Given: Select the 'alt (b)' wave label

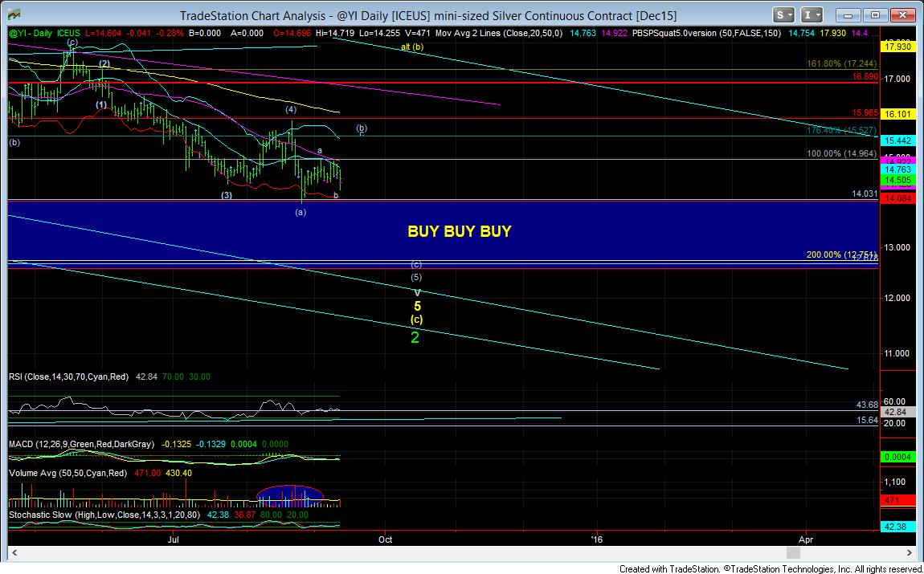Looking at the screenshot, I should (412, 47).
